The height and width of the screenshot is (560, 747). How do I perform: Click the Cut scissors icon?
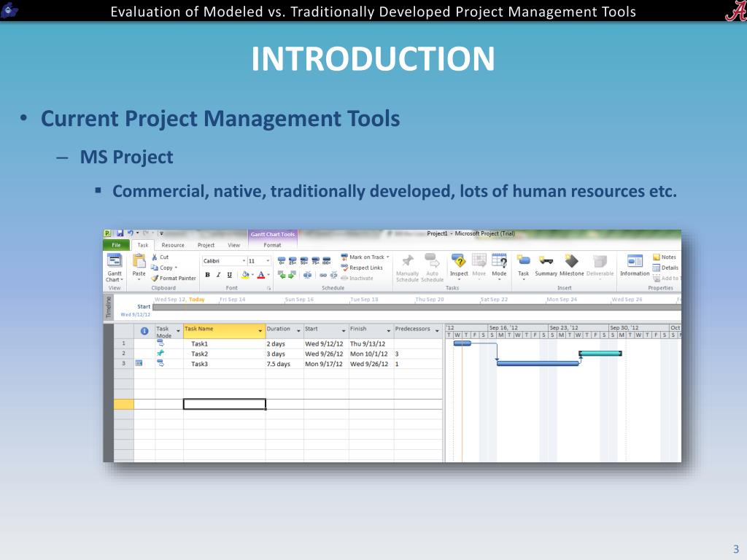[155, 257]
